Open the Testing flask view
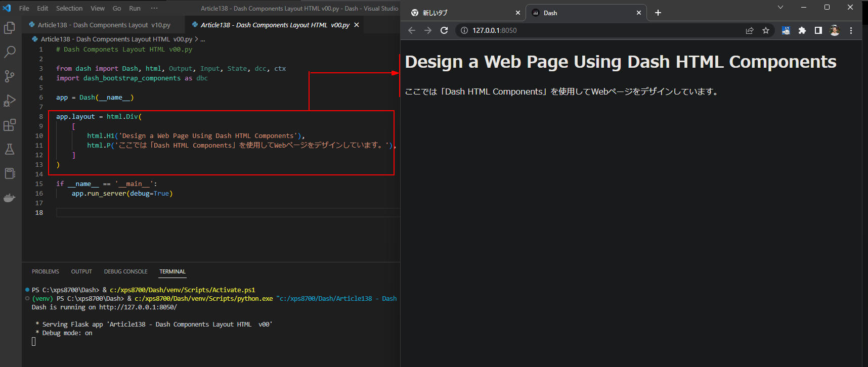The height and width of the screenshot is (367, 868). [10, 149]
